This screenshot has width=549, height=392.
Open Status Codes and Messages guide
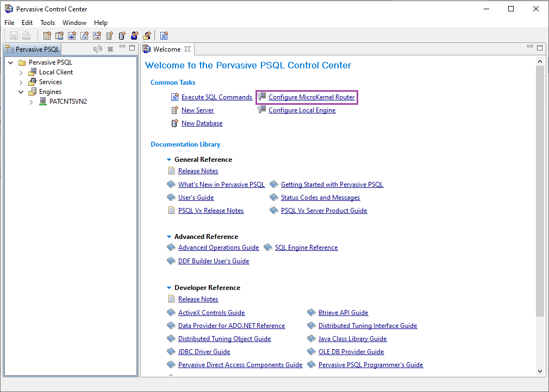pyautogui.click(x=320, y=198)
